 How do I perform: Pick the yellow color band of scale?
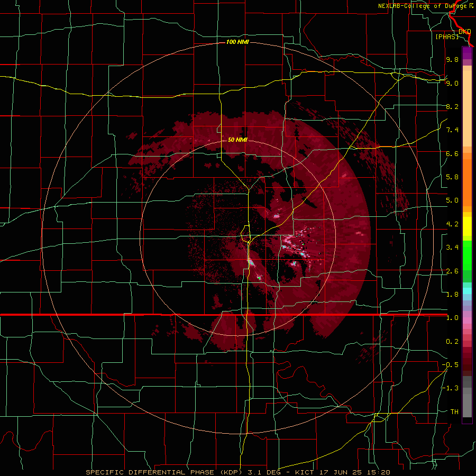pos(467,226)
